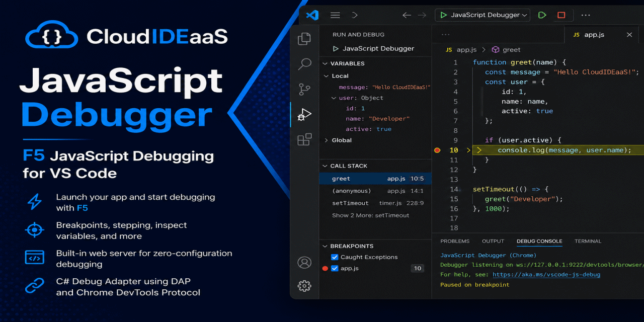Image resolution: width=644 pixels, height=322 pixels.
Task: Click the VS Code logo in title bar
Action: [x=312, y=15]
